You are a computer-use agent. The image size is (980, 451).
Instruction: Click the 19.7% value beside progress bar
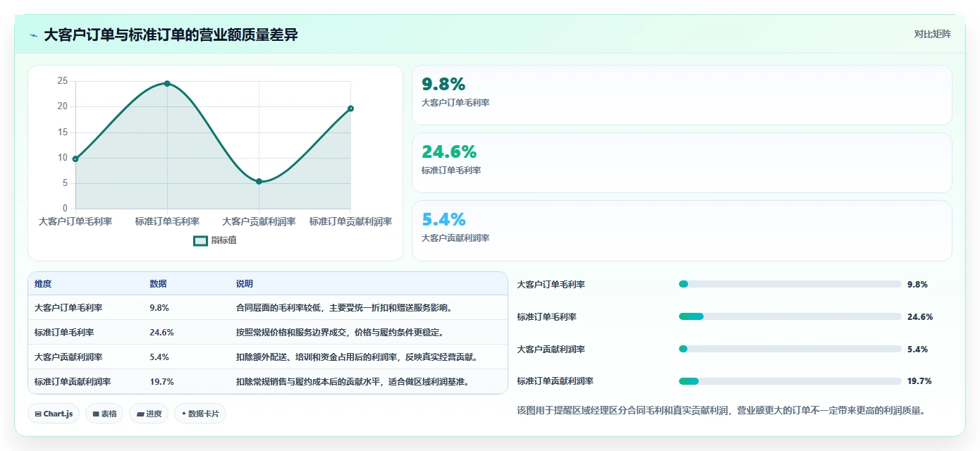[919, 381]
